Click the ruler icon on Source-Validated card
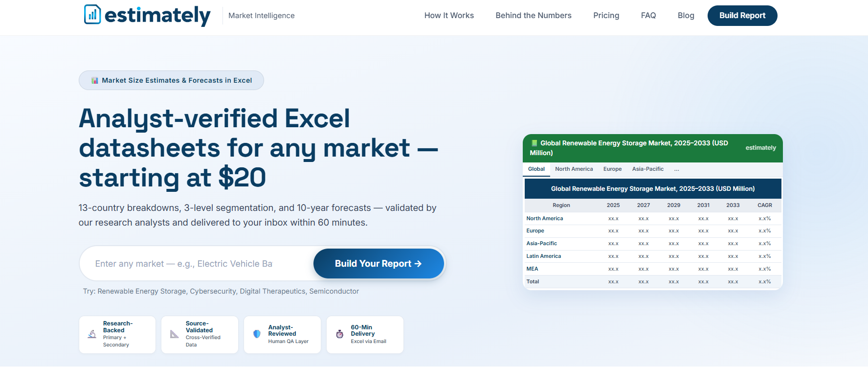Screen dimensions: 868x368 pyautogui.click(x=175, y=334)
